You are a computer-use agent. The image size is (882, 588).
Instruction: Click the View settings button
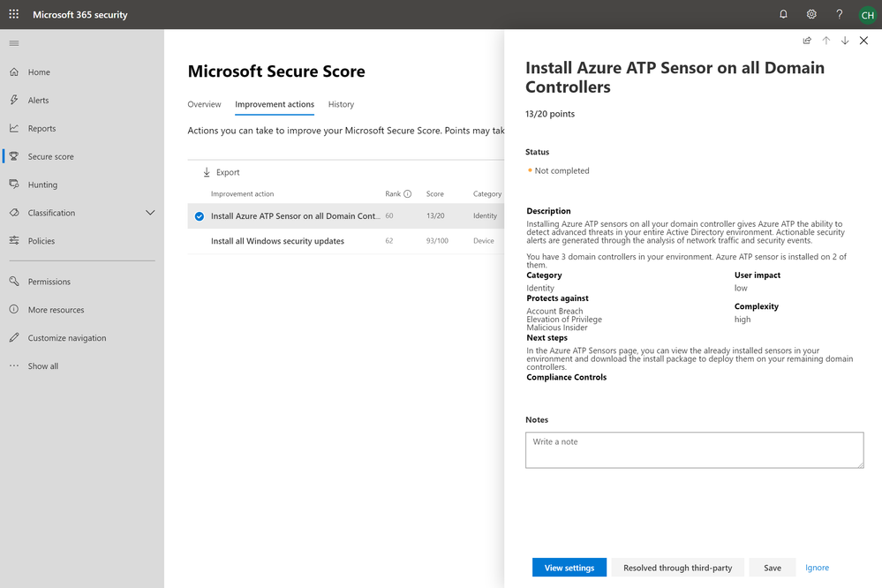[x=569, y=568]
